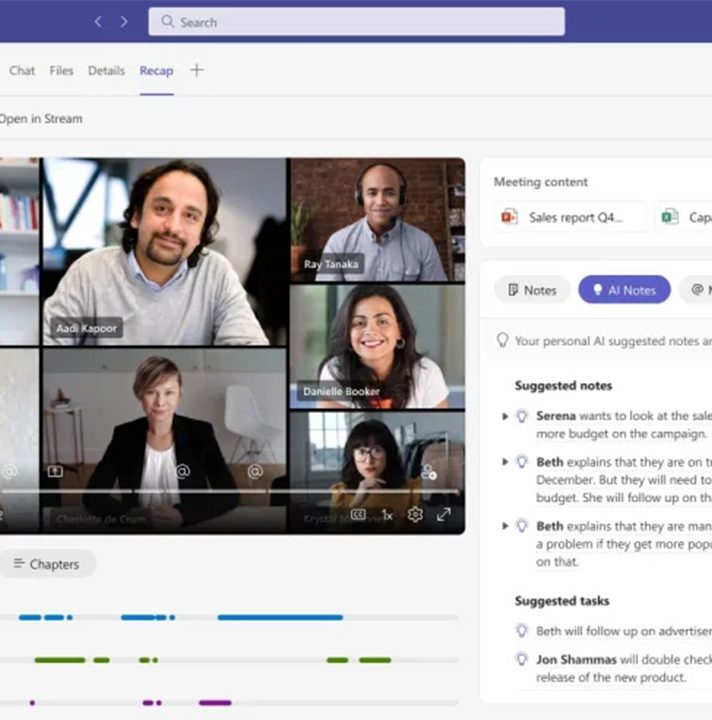Click the 'Beth will follow up on' task

(624, 631)
